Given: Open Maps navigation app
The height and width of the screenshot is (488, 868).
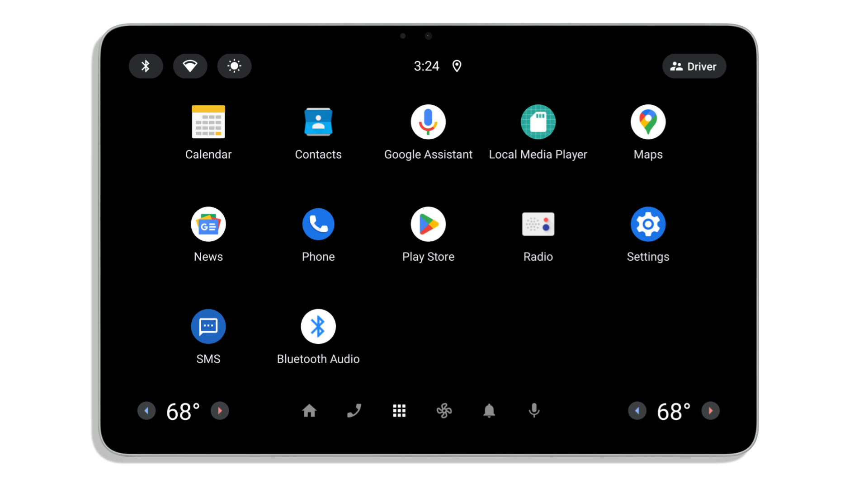Looking at the screenshot, I should [648, 122].
